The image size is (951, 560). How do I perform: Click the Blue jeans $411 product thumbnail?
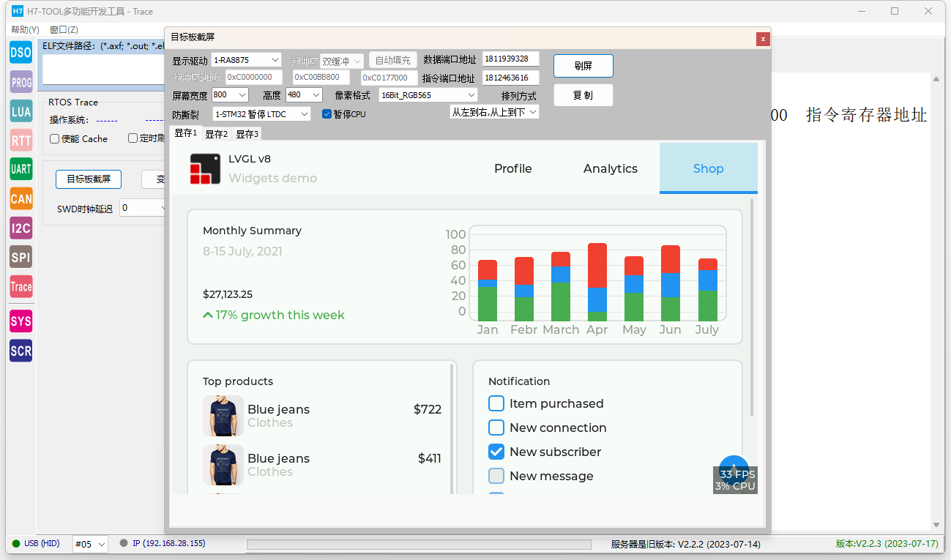(x=223, y=465)
